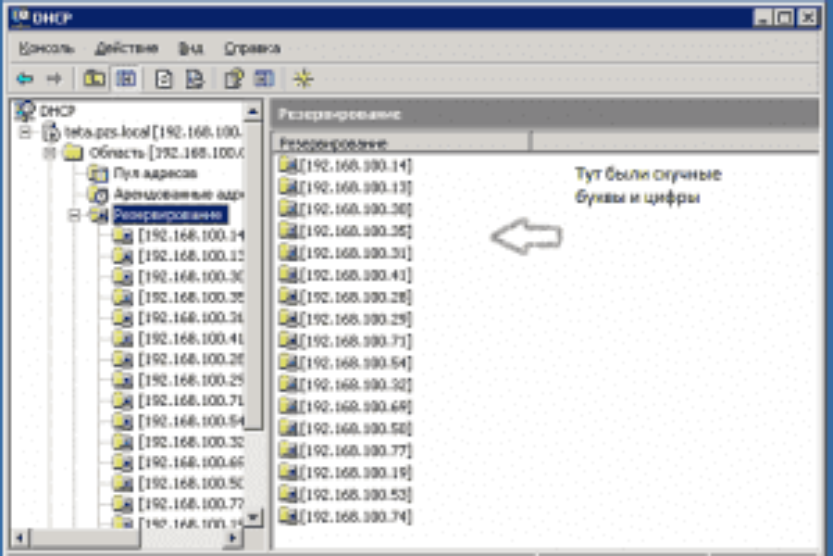Select [192.168.100.41] in the left tree

191,339
